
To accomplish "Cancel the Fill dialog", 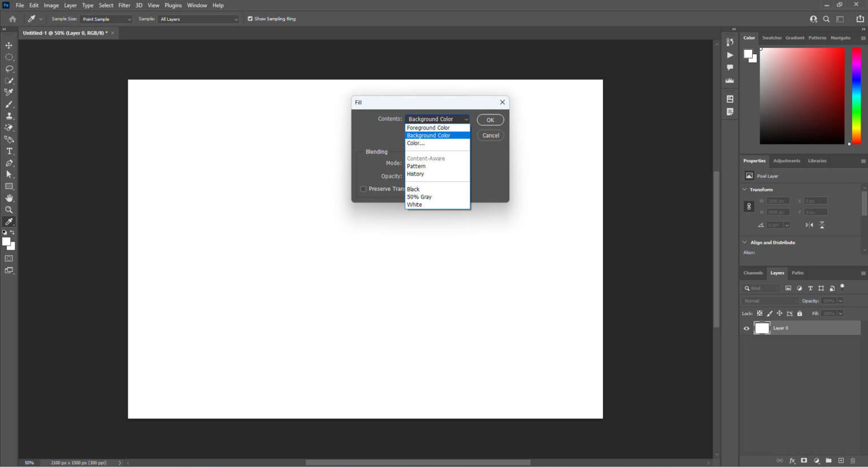I will (x=490, y=135).
